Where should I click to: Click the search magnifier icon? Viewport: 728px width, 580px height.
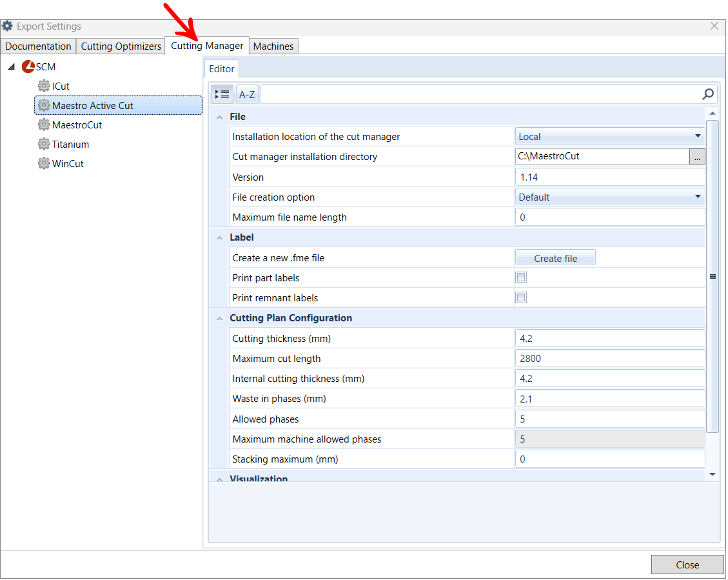[708, 94]
